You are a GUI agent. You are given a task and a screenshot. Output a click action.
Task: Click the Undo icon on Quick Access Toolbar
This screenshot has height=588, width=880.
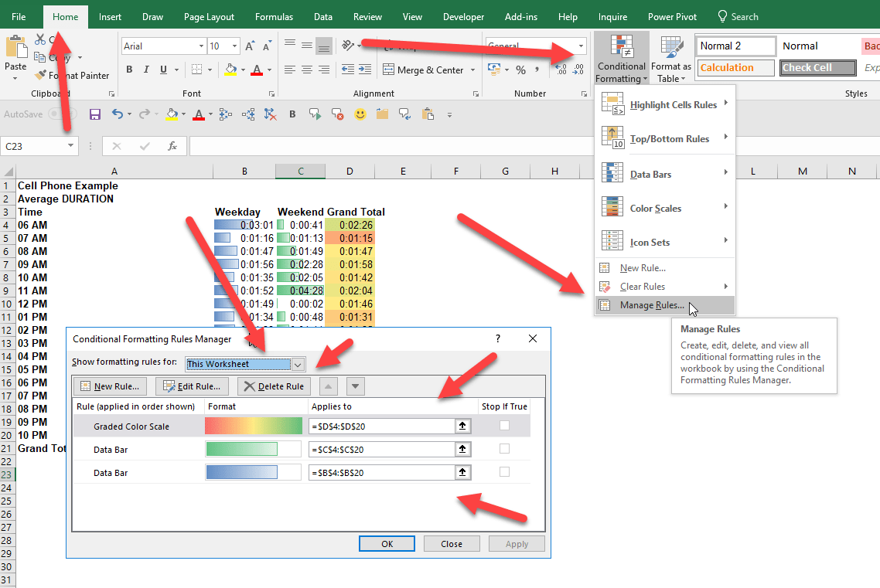coord(116,114)
